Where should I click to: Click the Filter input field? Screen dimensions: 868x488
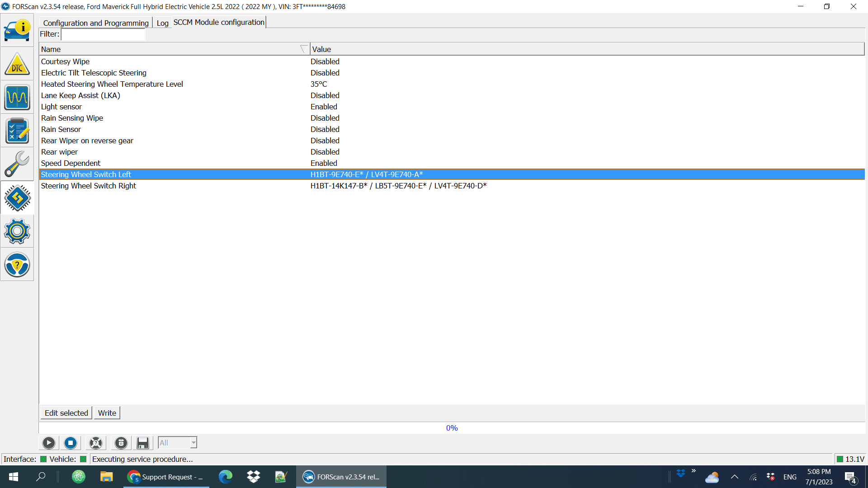[103, 34]
